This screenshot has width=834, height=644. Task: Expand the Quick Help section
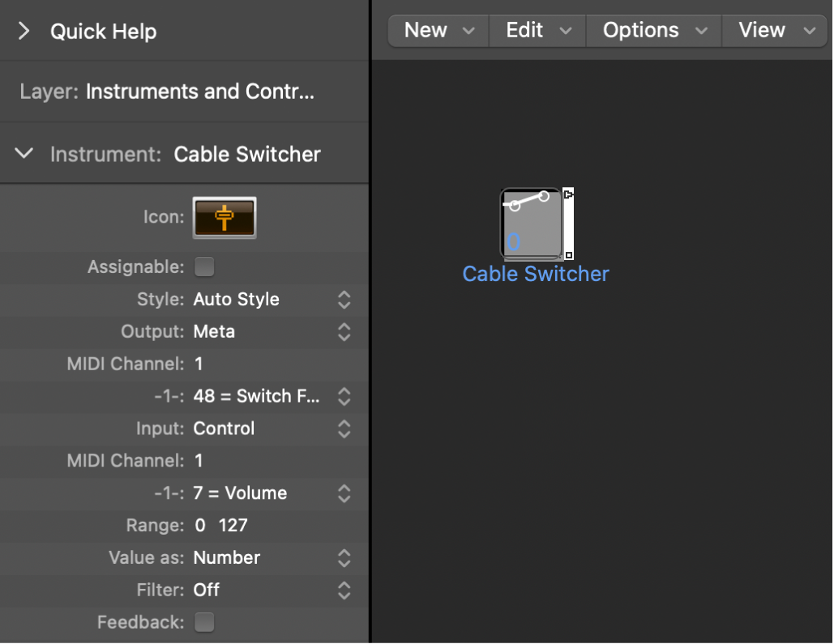click(24, 31)
